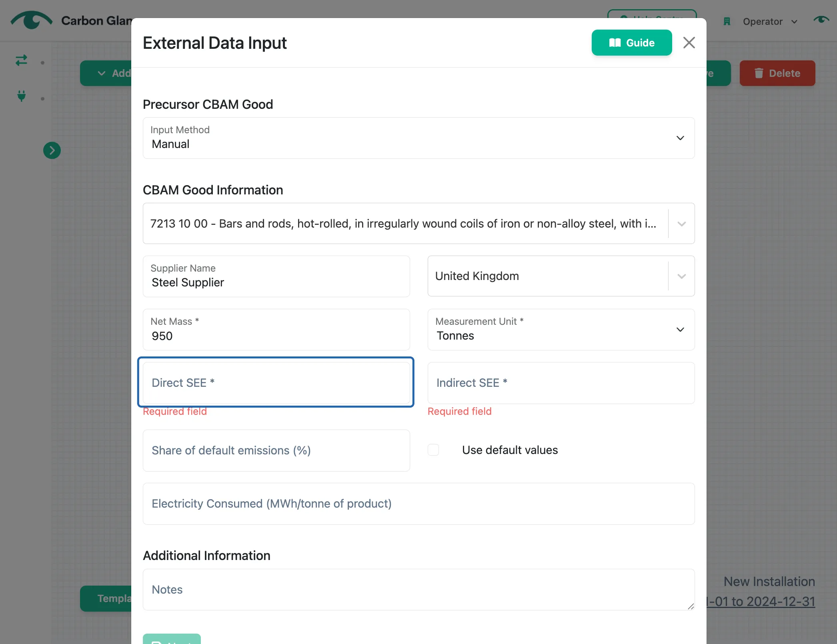This screenshot has width=837, height=644.
Task: Edit the Net Mass field
Action: (276, 330)
